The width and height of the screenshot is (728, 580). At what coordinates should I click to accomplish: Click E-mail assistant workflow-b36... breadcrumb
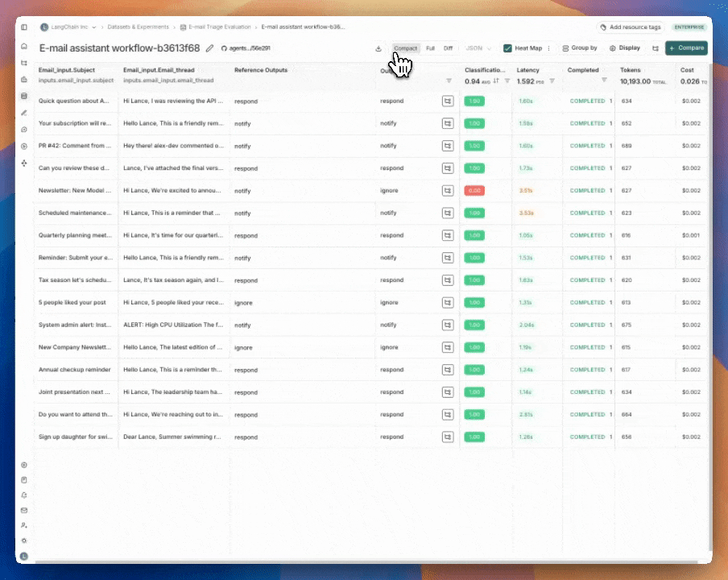pyautogui.click(x=303, y=27)
